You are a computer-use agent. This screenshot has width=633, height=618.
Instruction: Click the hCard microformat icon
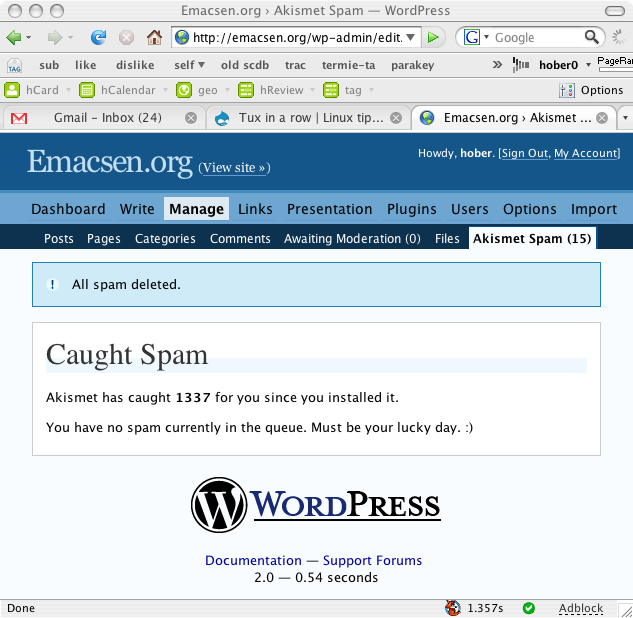12,90
